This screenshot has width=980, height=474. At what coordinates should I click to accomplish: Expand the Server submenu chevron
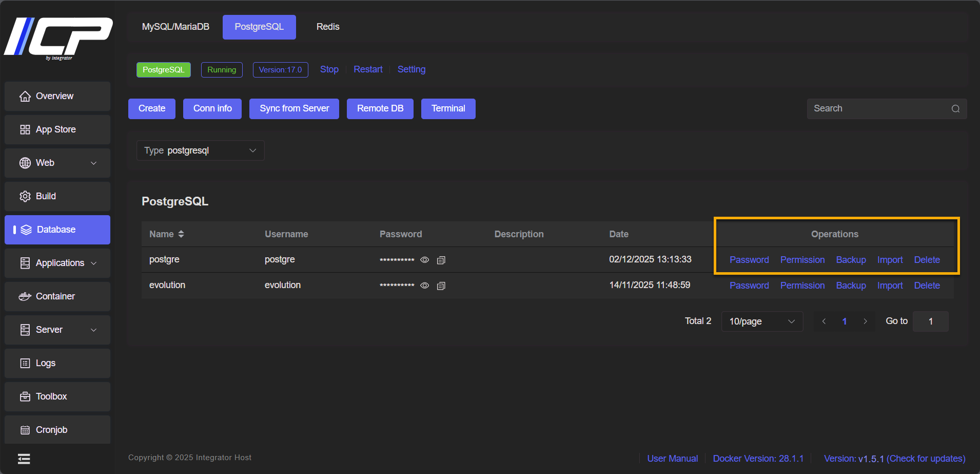[x=93, y=330]
